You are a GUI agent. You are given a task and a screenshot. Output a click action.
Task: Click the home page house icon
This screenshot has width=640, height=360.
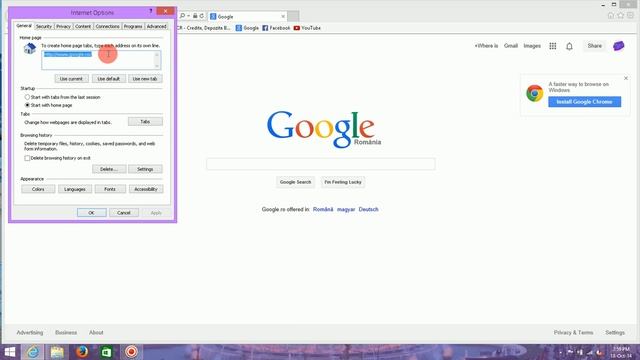point(29,49)
